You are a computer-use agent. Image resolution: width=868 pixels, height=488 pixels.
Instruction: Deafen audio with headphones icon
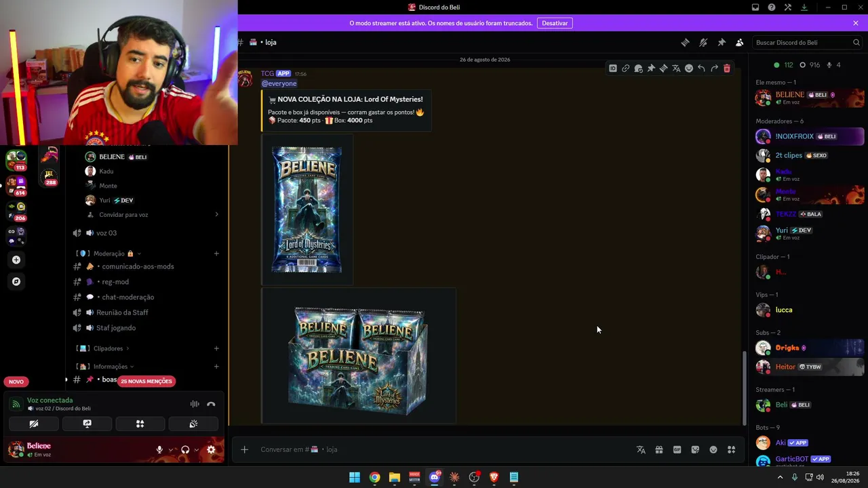point(185,449)
